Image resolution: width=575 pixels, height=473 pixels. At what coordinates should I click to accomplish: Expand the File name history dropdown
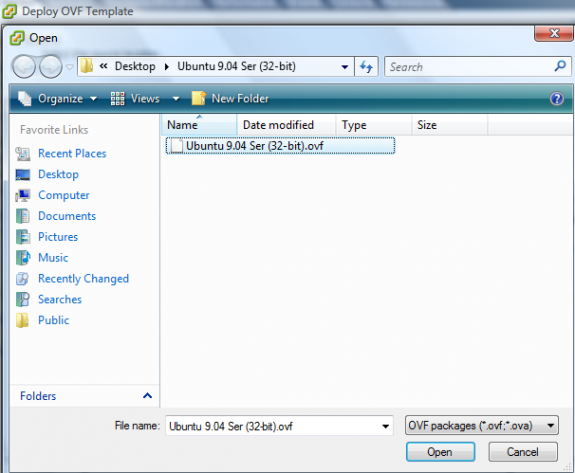[x=385, y=426]
